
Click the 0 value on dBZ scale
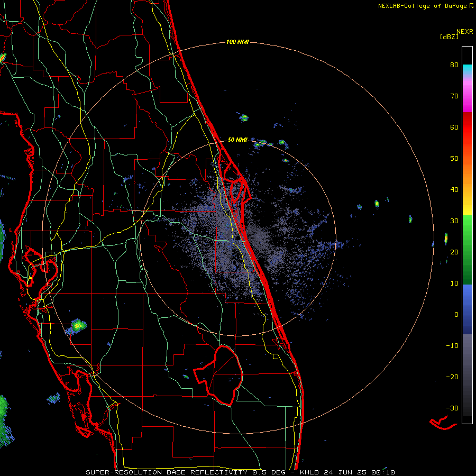pos(456,315)
